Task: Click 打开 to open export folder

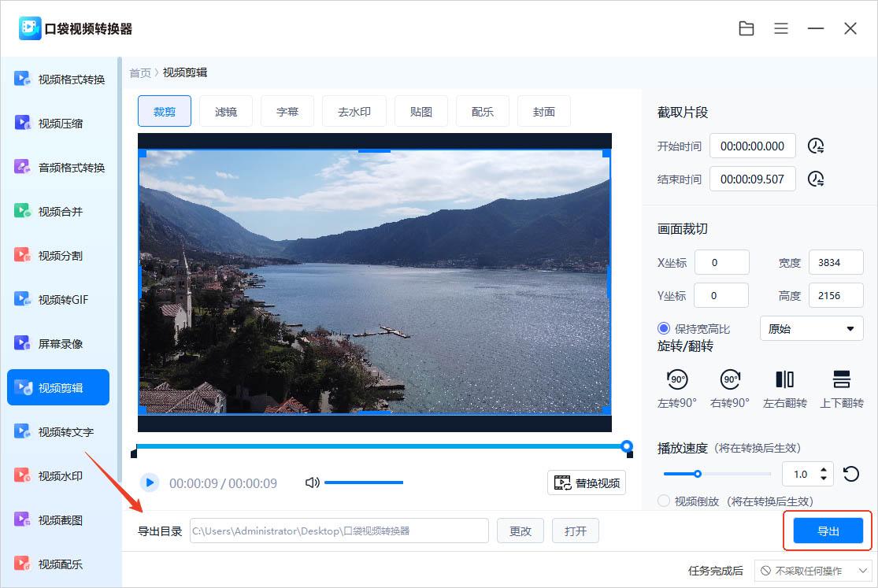Action: tap(576, 531)
